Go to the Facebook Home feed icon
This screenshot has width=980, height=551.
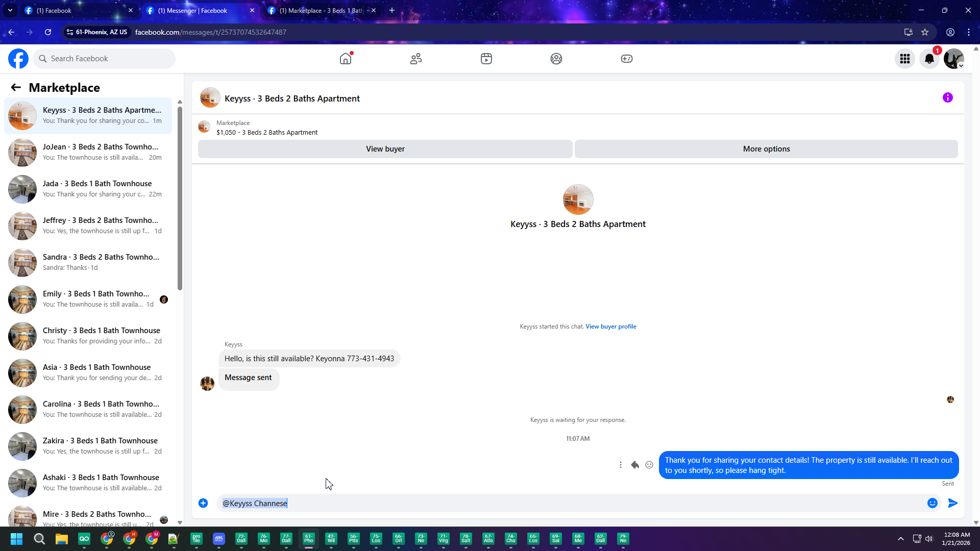pos(346,59)
